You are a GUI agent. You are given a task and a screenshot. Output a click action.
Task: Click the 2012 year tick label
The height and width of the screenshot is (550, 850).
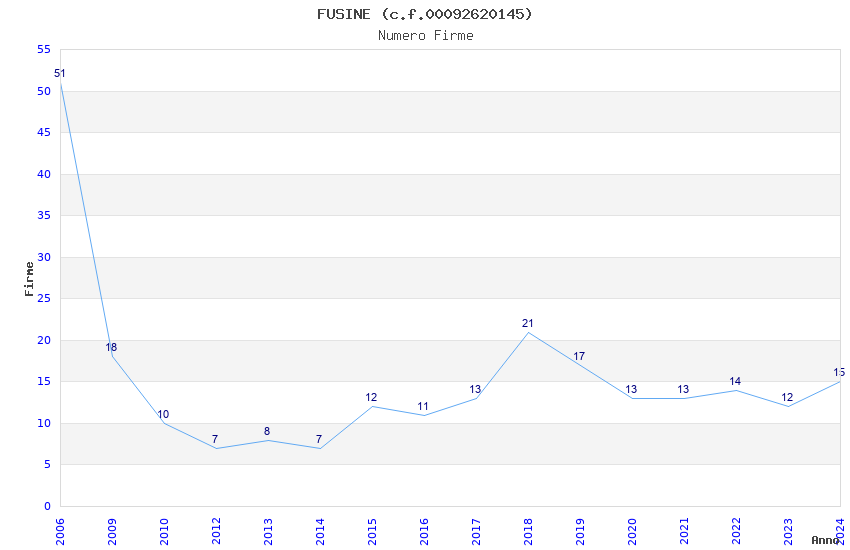[x=216, y=532]
